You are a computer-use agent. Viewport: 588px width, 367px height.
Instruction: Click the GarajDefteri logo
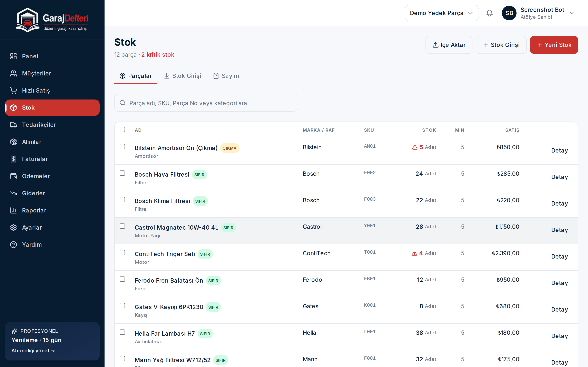(52, 20)
